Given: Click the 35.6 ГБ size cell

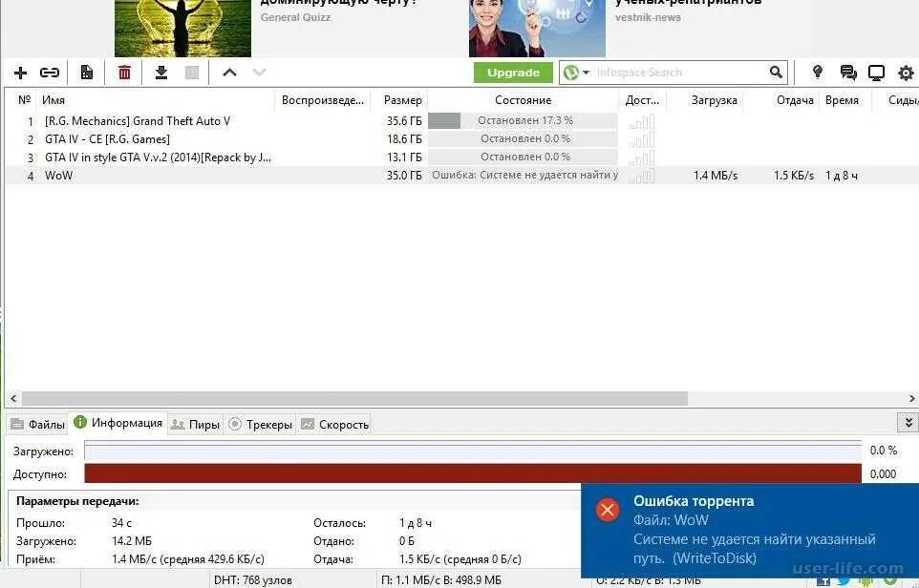Looking at the screenshot, I should click(404, 121).
